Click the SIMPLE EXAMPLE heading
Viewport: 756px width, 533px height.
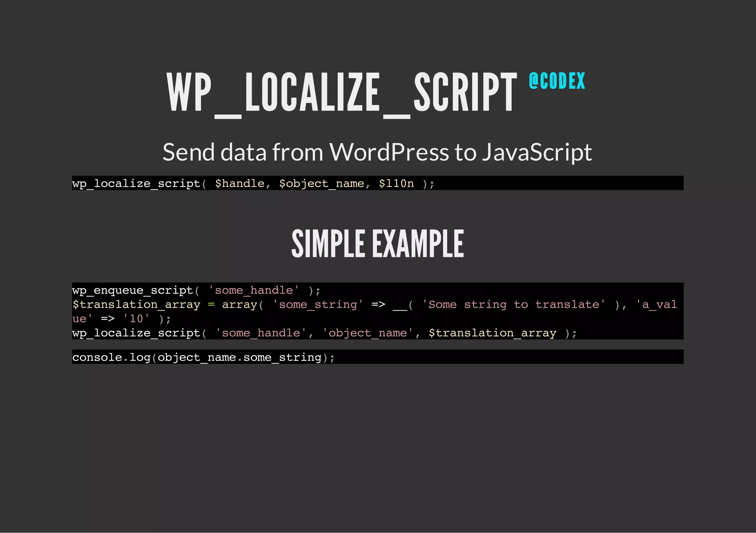coord(378,243)
